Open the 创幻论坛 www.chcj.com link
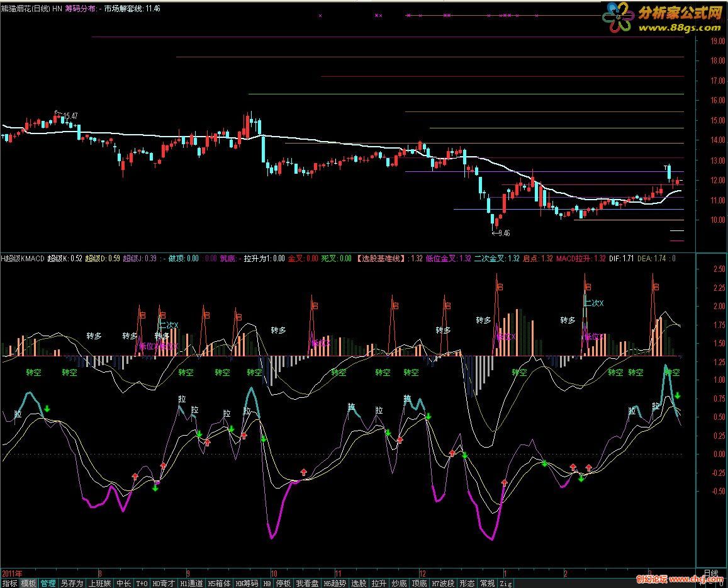This screenshot has height=588, width=728. point(680,579)
